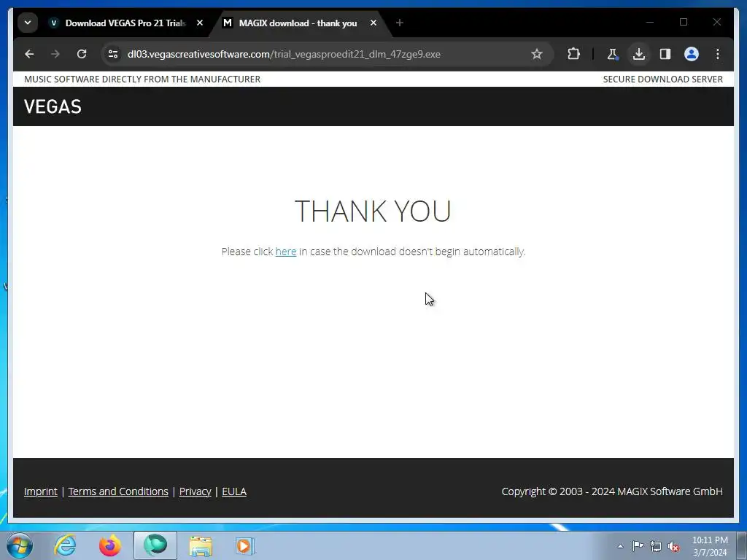
Task: Bookmark this page with the star icon
Action: [537, 54]
